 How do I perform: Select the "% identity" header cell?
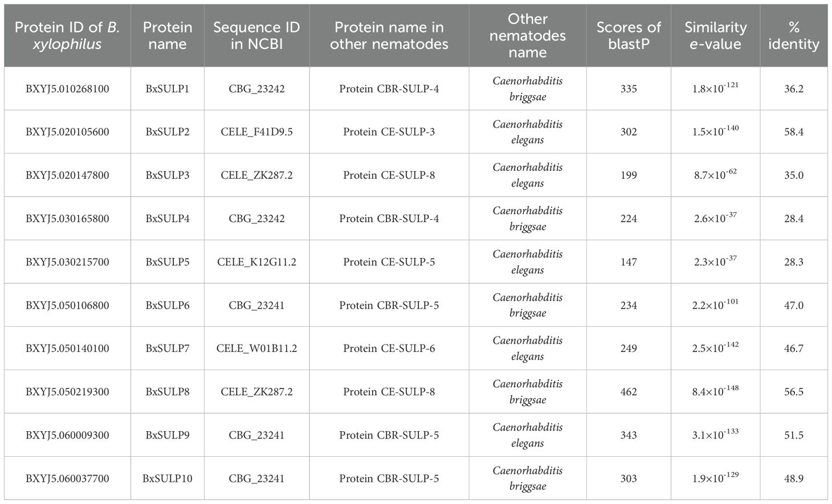coord(793,35)
